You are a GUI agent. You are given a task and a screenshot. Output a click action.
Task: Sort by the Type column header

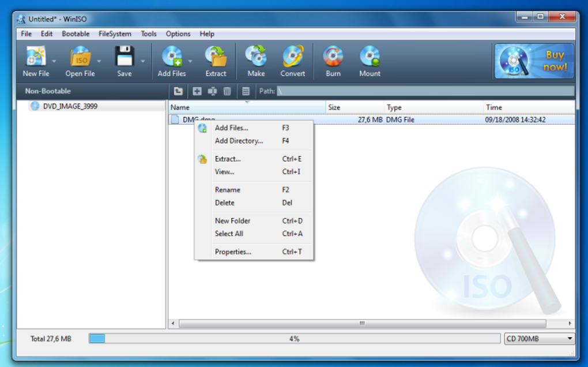(434, 107)
